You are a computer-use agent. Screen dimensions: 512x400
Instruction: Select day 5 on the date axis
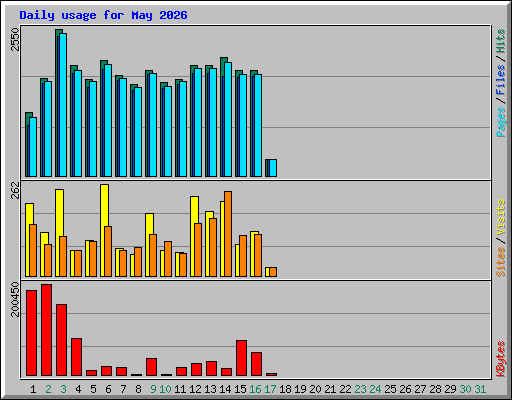93,389
